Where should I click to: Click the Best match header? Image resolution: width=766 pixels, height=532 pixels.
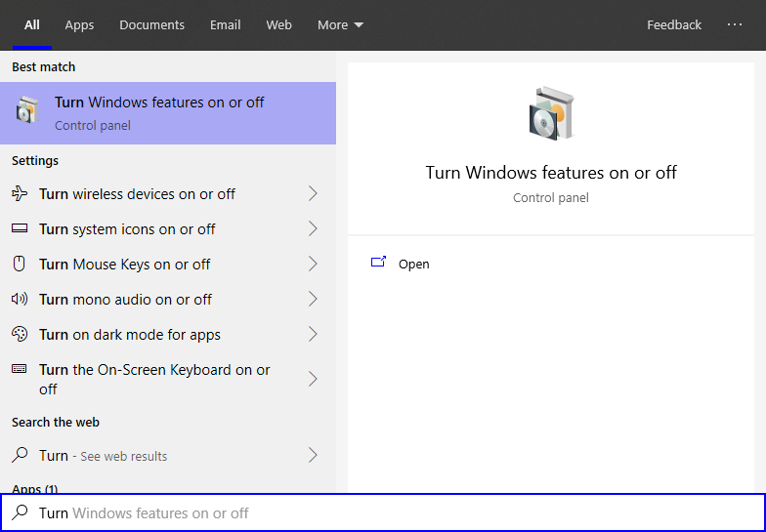43,66
